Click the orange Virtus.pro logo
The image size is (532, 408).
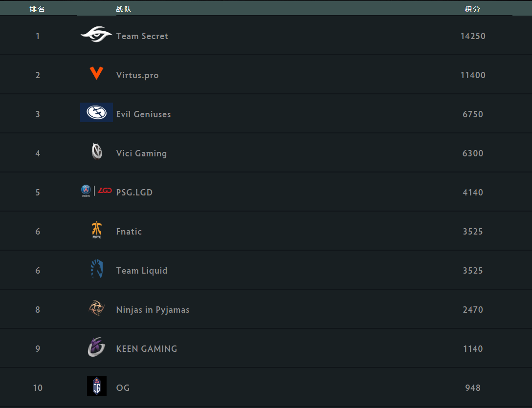coord(96,73)
